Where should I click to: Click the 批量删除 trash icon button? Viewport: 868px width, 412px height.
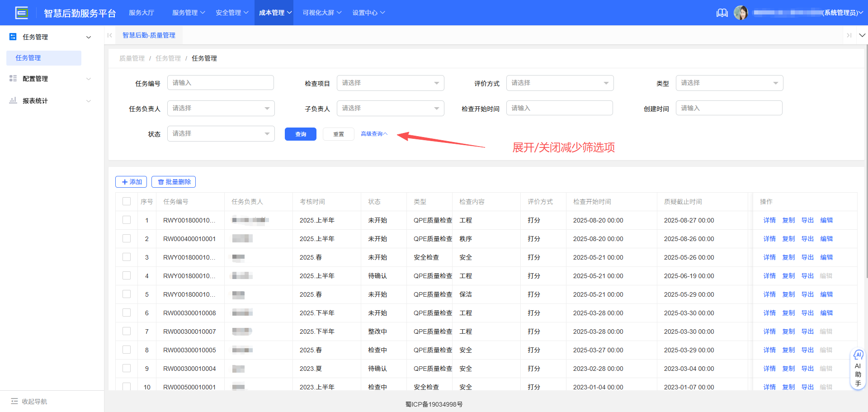(173, 181)
